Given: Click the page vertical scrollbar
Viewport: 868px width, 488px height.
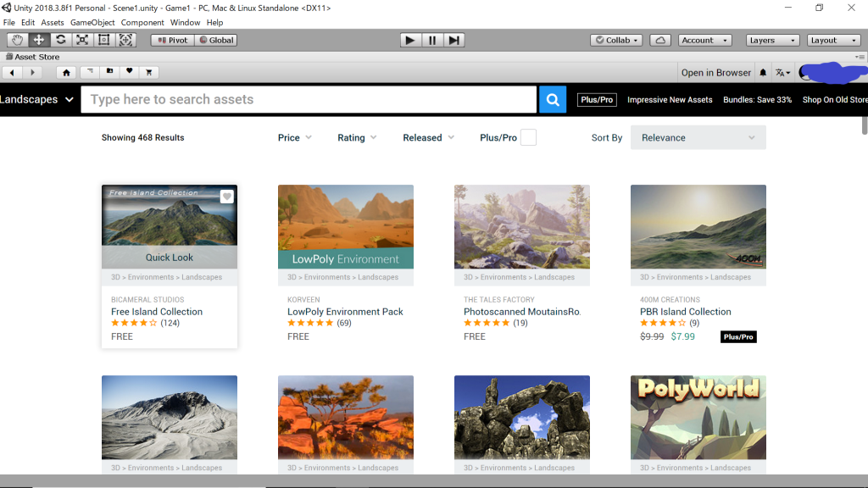Looking at the screenshot, I should coord(865,125).
